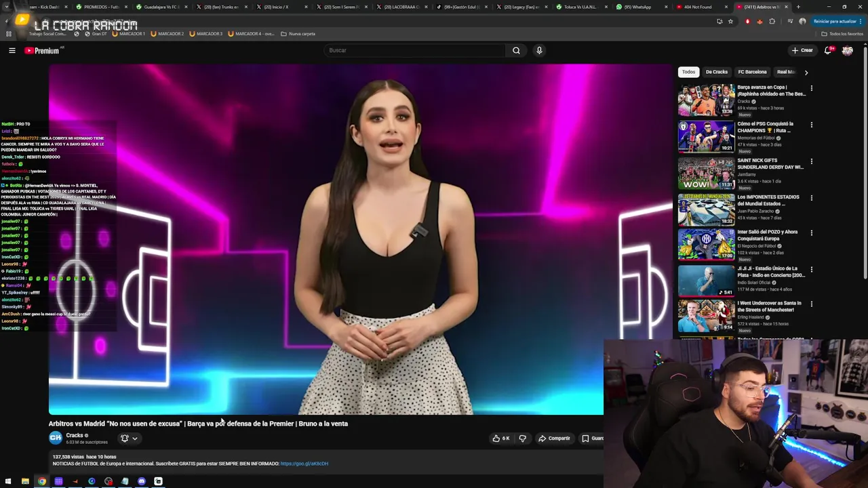Dislike the video with thumbs down
The width and height of the screenshot is (868, 488).
(x=522, y=439)
